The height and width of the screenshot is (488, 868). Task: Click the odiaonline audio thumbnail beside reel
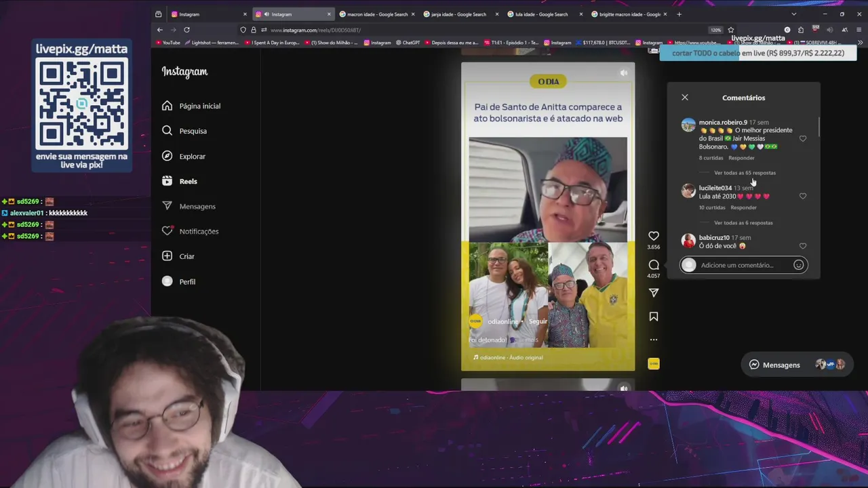[x=654, y=364]
